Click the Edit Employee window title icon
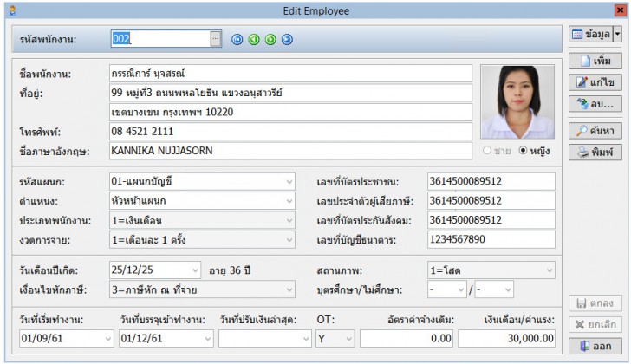Viewport: 631px width, 364px height. point(12,10)
